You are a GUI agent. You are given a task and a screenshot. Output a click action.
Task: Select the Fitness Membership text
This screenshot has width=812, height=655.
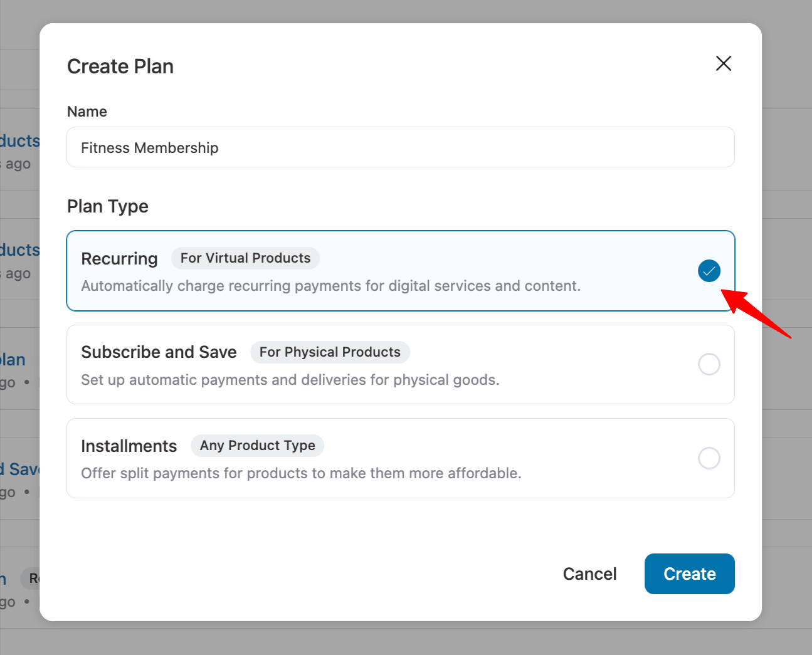pyautogui.click(x=149, y=147)
